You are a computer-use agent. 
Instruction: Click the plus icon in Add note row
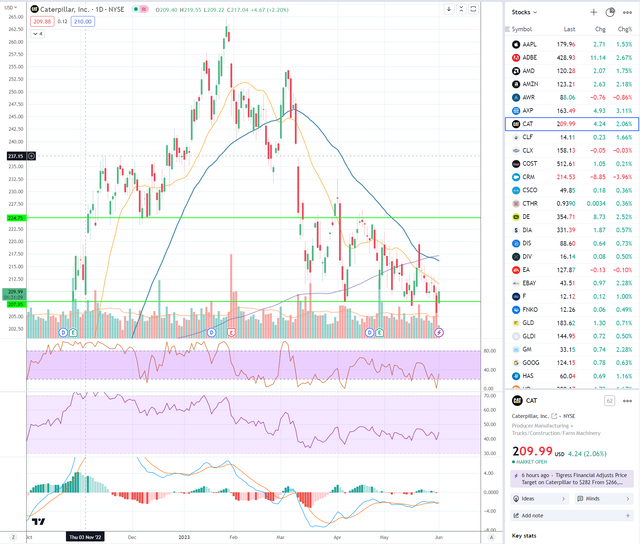[628, 516]
